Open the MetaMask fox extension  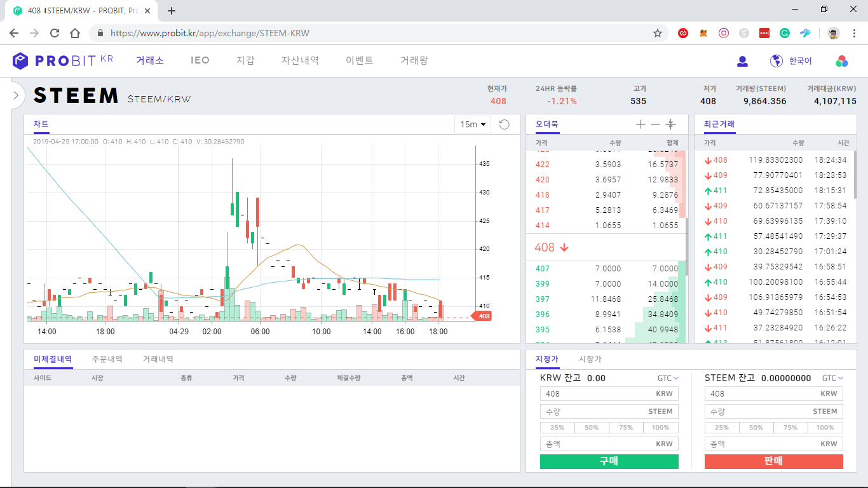[x=703, y=33]
